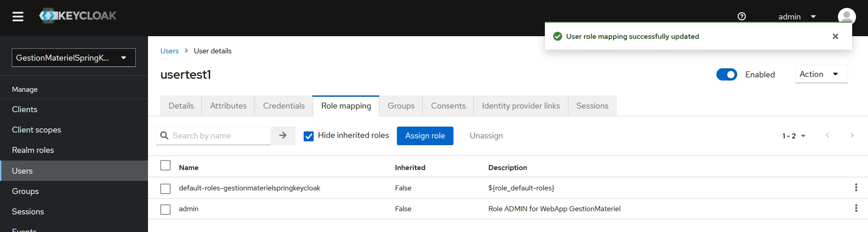Open the admin account dropdown
Image resolution: width=868 pixels, height=232 pixels.
pos(796,17)
